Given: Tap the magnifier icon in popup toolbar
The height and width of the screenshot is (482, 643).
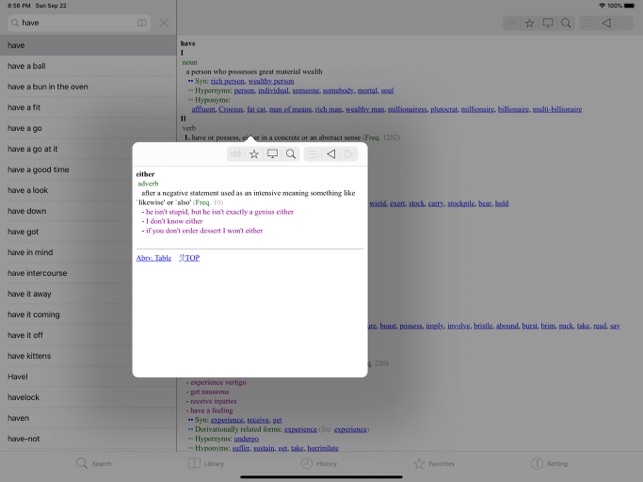Looking at the screenshot, I should click(291, 154).
